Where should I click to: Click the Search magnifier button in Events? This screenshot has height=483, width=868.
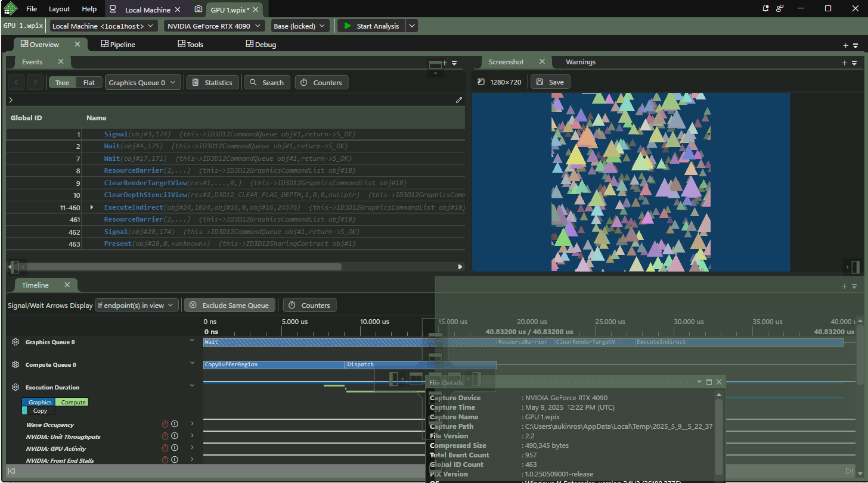pyautogui.click(x=267, y=83)
